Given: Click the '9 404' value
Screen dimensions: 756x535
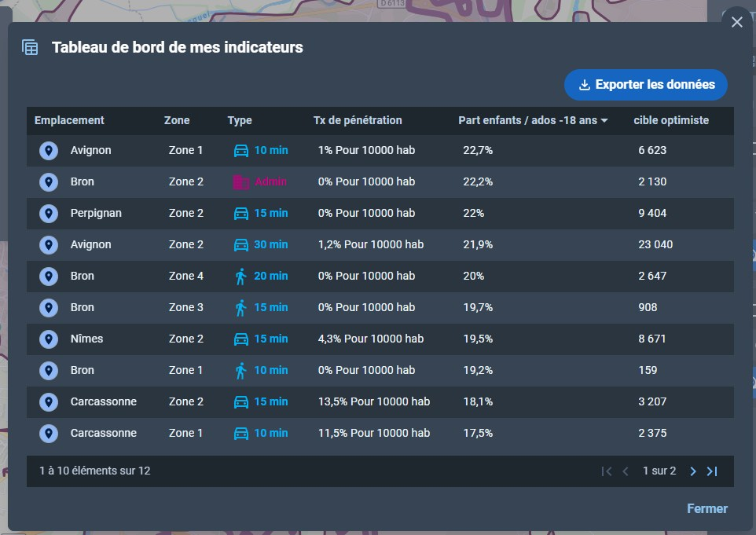Looking at the screenshot, I should [652, 213].
